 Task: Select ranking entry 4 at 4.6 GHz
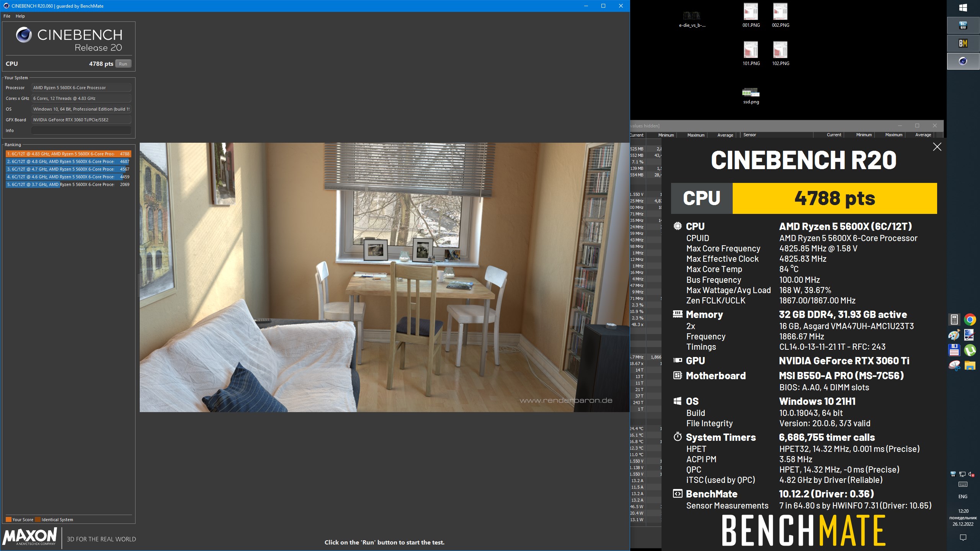click(69, 177)
